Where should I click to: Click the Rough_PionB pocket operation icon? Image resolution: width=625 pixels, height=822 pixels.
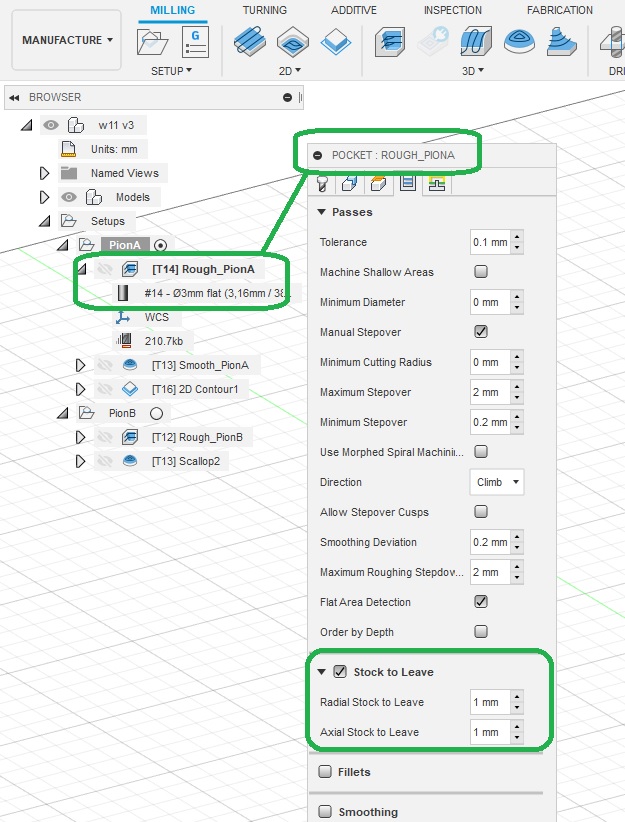point(130,437)
